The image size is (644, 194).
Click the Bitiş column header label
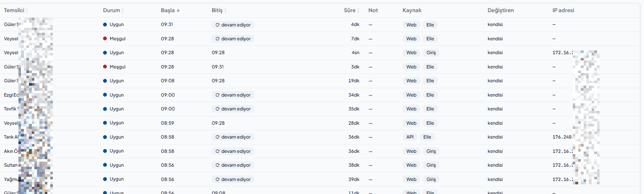(x=217, y=10)
